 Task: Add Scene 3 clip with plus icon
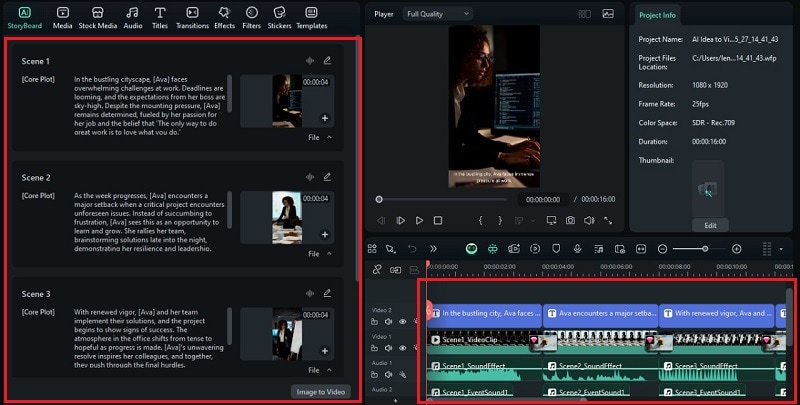tap(324, 350)
